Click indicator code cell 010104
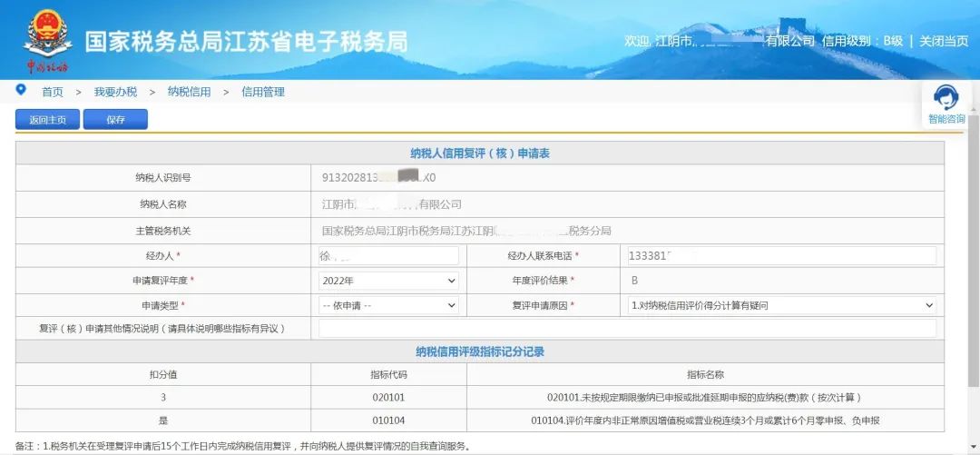The image size is (980, 455). [x=388, y=420]
